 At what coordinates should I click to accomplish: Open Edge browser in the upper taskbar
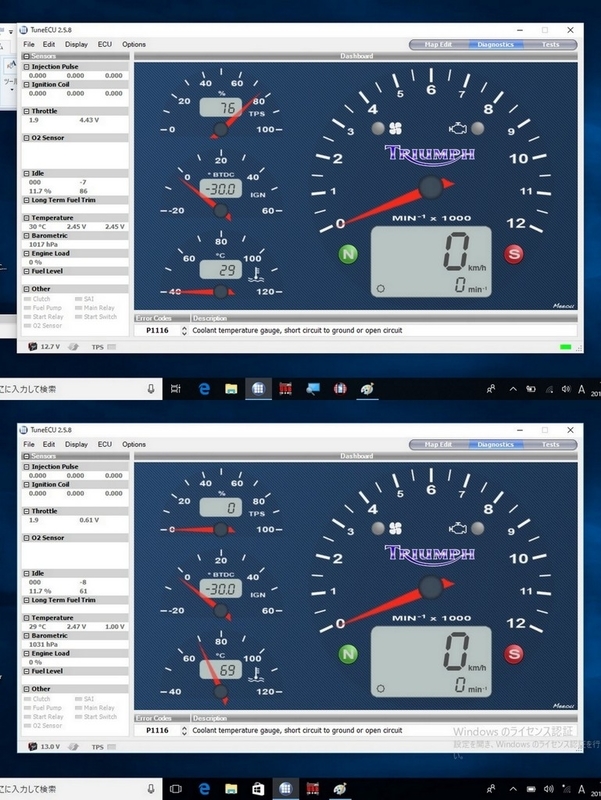click(x=204, y=389)
